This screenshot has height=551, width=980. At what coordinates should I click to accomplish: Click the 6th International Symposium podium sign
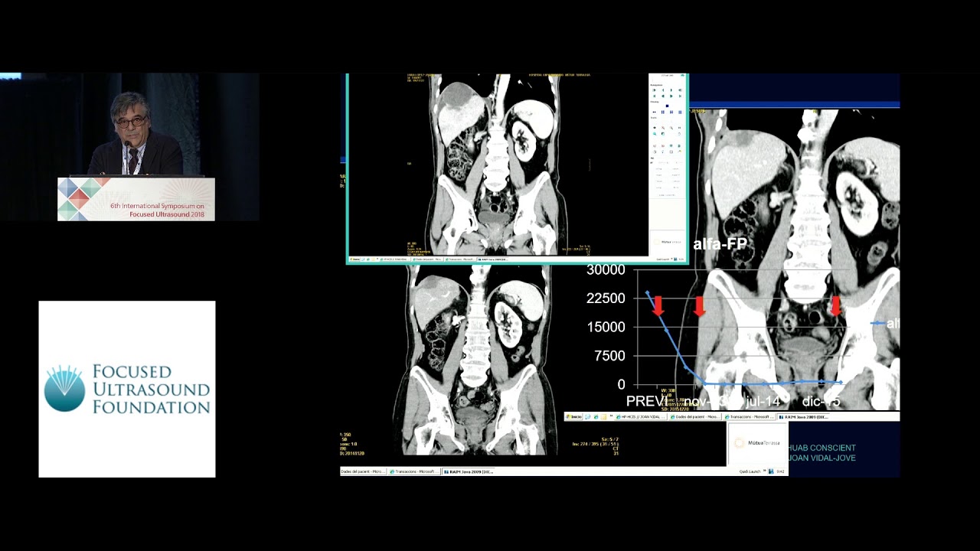pos(136,199)
